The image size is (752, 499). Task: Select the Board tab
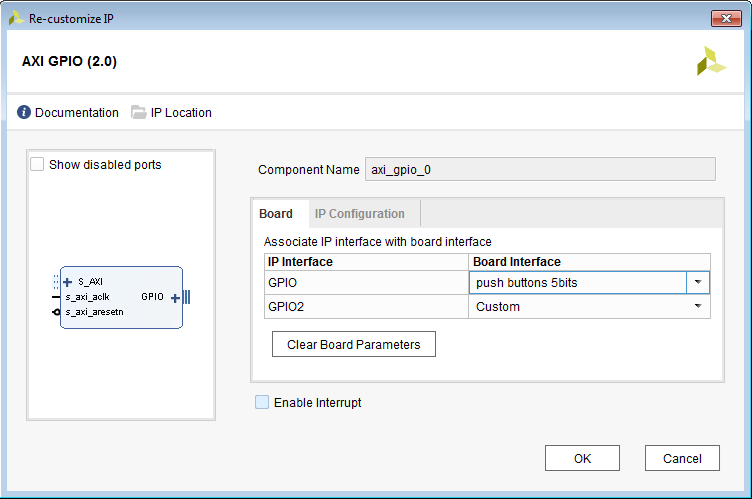click(x=276, y=214)
